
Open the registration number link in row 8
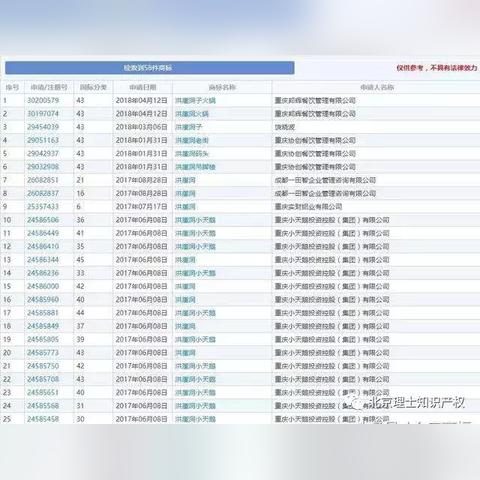click(43, 193)
